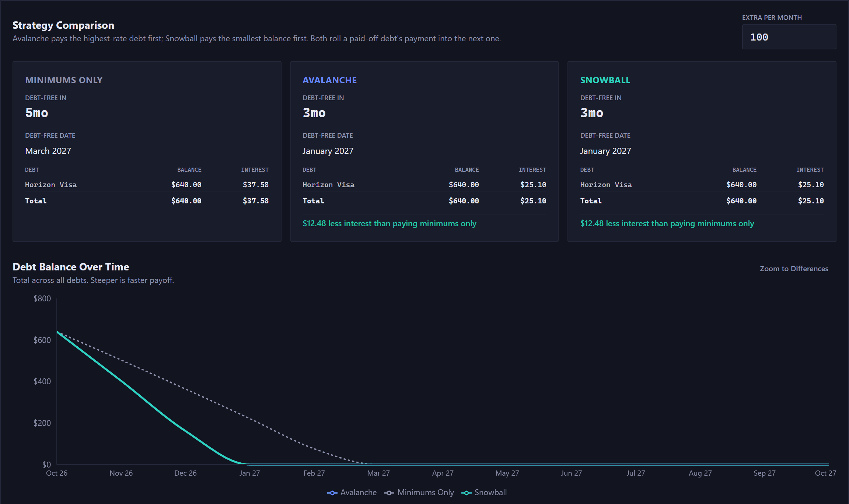The image size is (849, 504).
Task: Click the Avalanche legend line marker icon
Action: [332, 493]
